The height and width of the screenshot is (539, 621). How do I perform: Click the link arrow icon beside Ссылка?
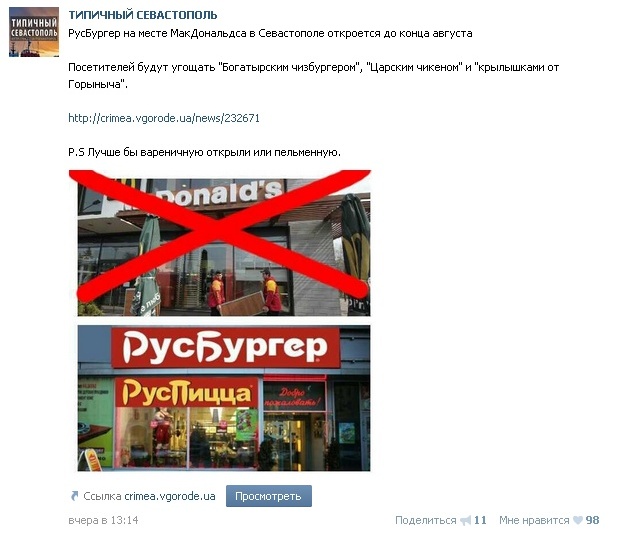pyautogui.click(x=74, y=496)
